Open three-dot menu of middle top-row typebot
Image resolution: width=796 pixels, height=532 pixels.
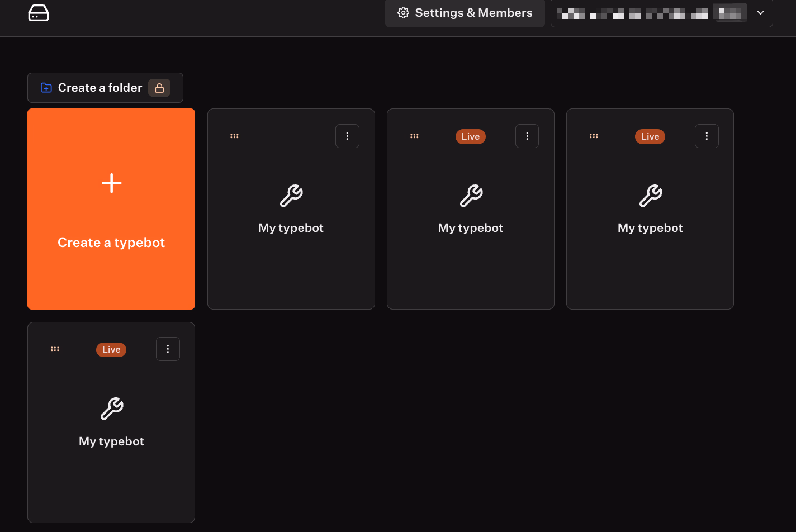(527, 136)
